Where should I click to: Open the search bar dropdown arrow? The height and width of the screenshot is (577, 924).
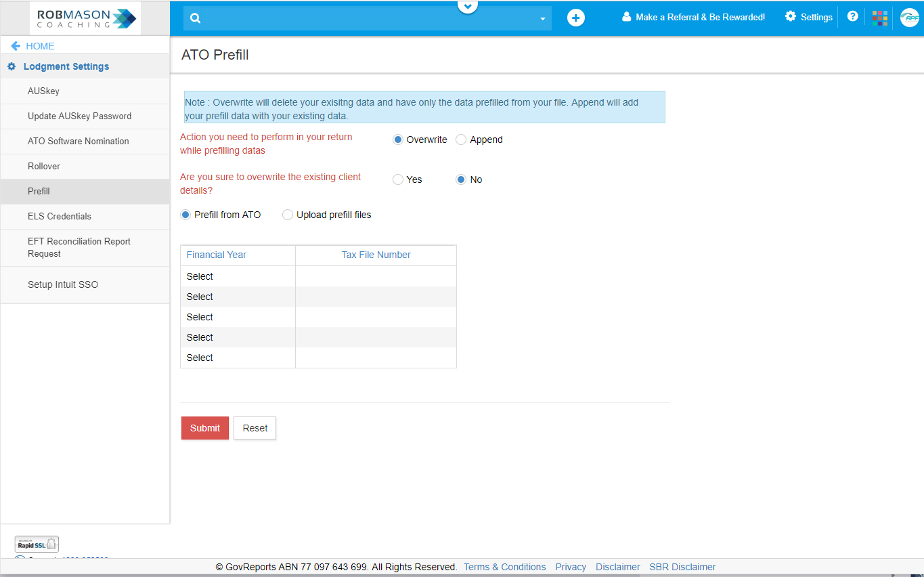(x=542, y=19)
